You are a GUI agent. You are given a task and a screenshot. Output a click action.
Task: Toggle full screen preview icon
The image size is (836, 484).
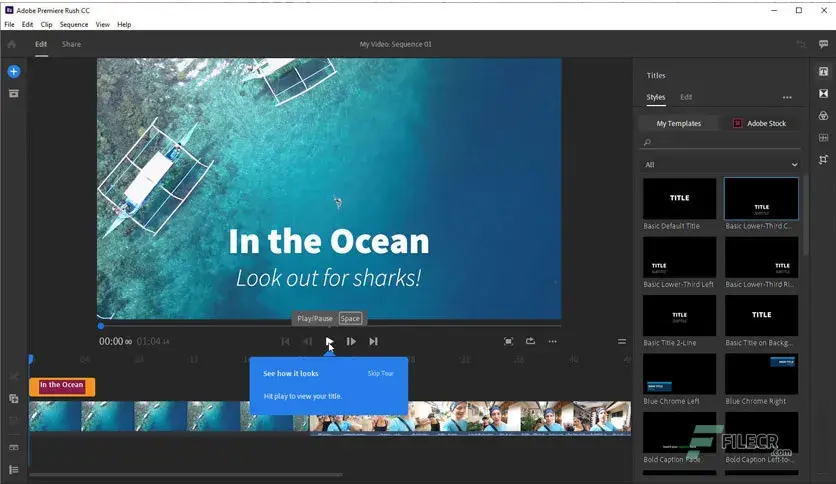(509, 341)
